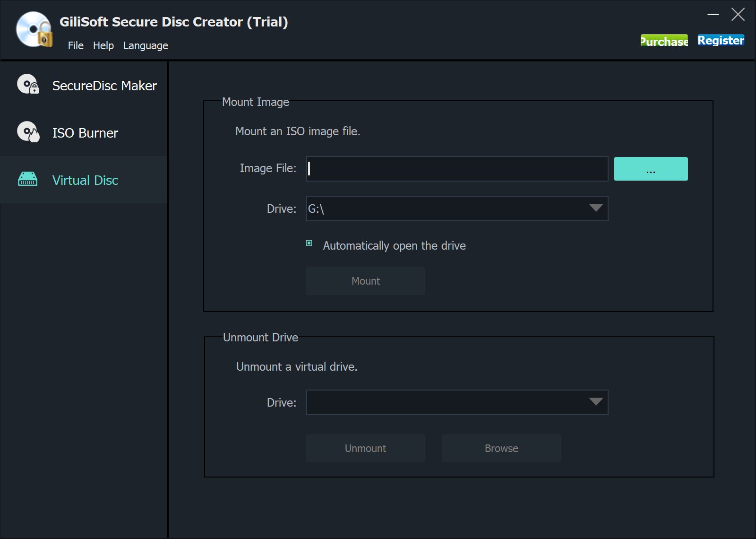Click into the Image File text field
Screen dimensions: 756x539
click(457, 169)
